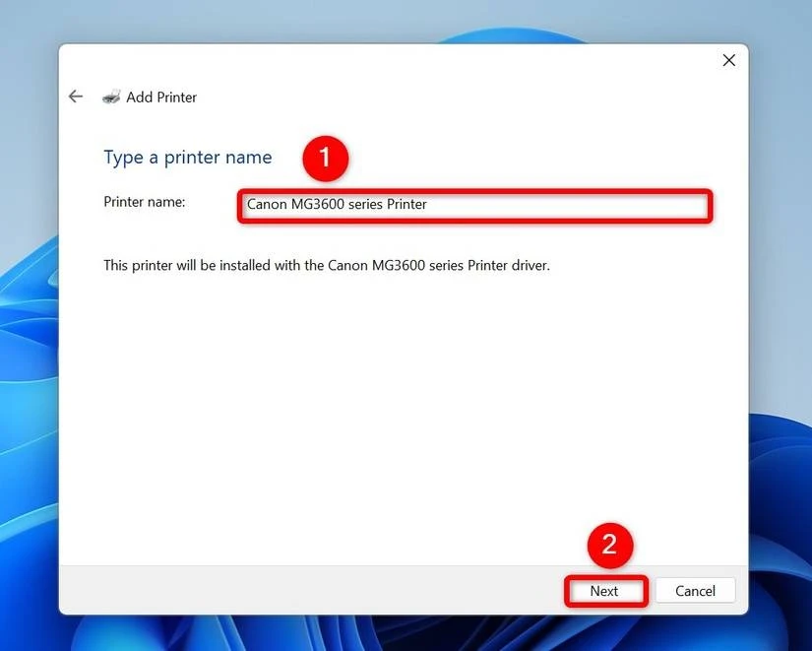Click the driver installation notice text
The height and width of the screenshot is (651, 812).
[326, 265]
